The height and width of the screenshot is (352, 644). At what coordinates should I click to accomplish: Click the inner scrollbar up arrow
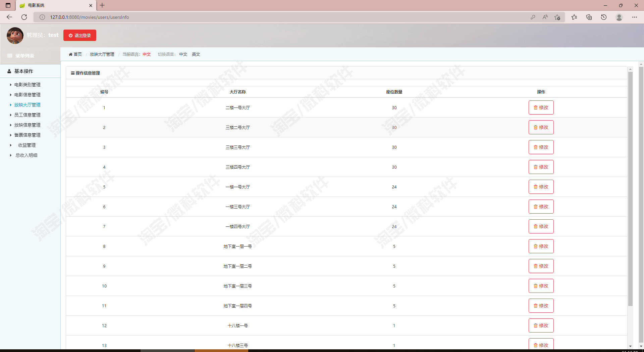pos(630,69)
